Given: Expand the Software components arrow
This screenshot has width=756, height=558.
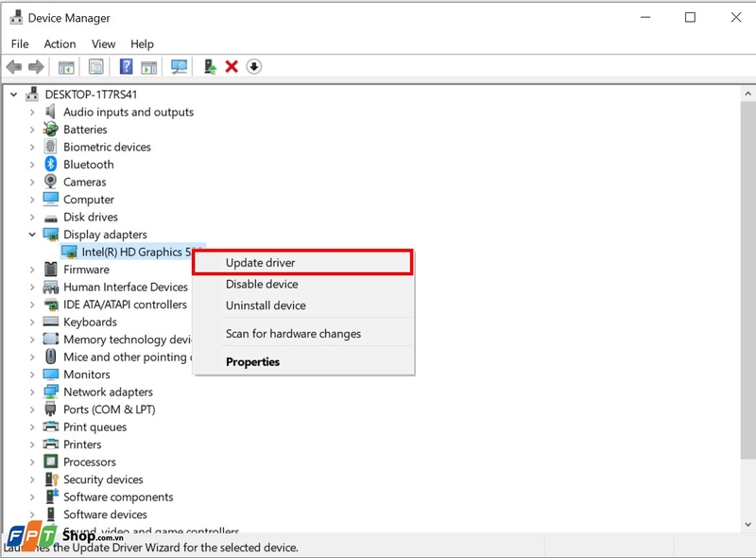Looking at the screenshot, I should click(32, 497).
